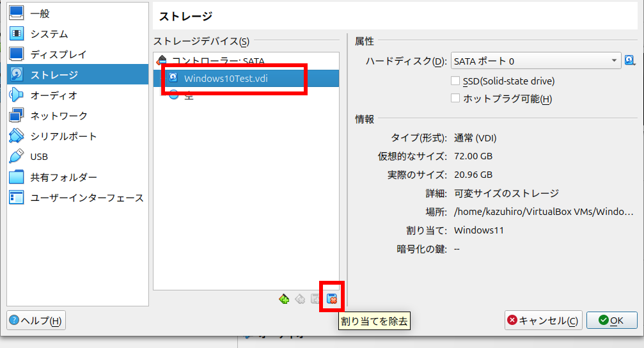Click the remove attachment icon below storage tree
Image resolution: width=644 pixels, height=348 pixels.
click(x=332, y=299)
